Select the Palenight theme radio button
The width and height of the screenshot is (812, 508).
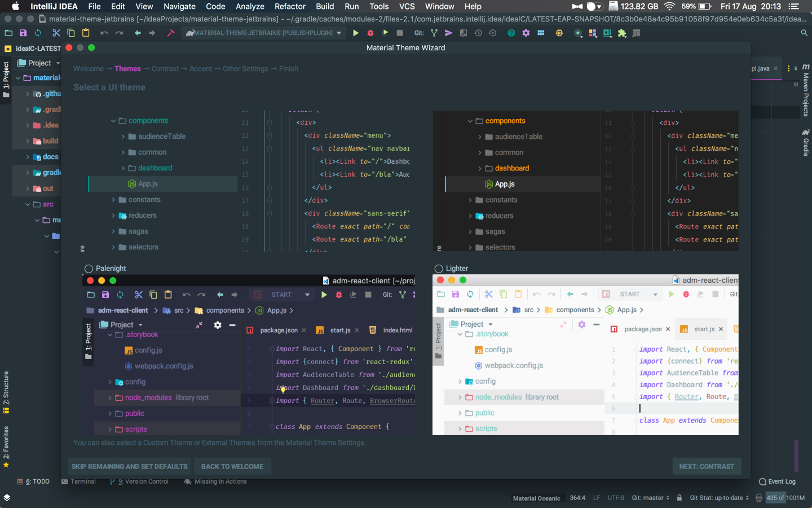click(x=89, y=268)
